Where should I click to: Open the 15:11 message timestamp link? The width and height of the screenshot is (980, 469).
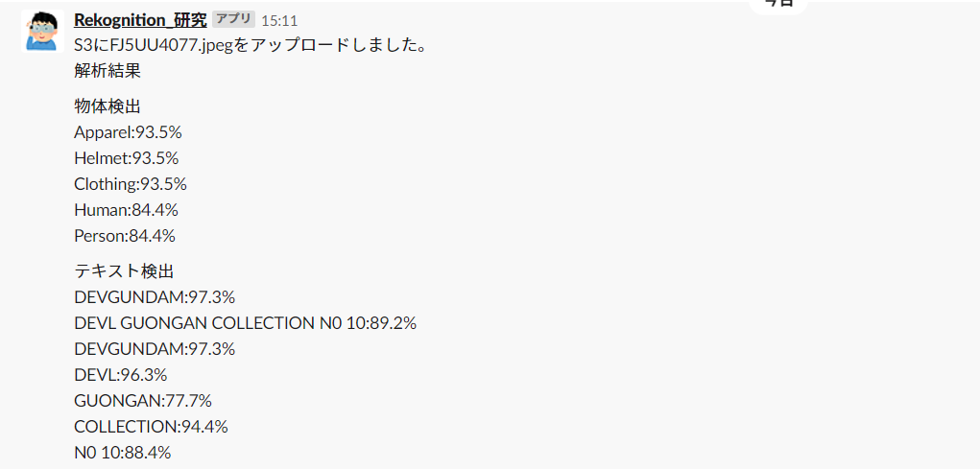[x=278, y=20]
